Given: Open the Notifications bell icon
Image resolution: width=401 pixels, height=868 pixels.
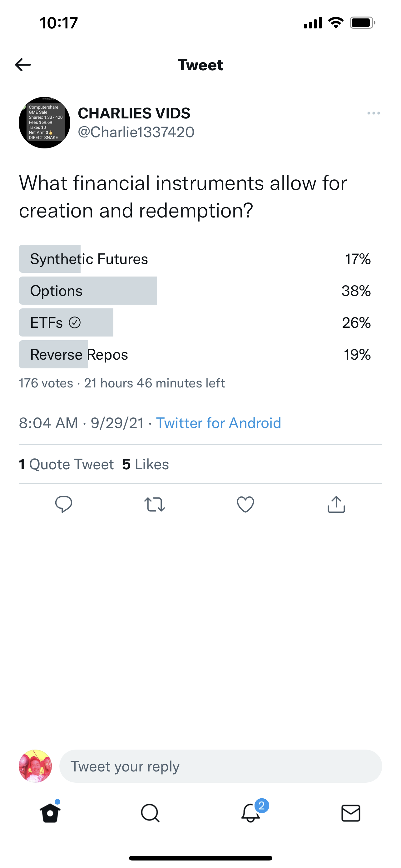Looking at the screenshot, I should (x=251, y=813).
